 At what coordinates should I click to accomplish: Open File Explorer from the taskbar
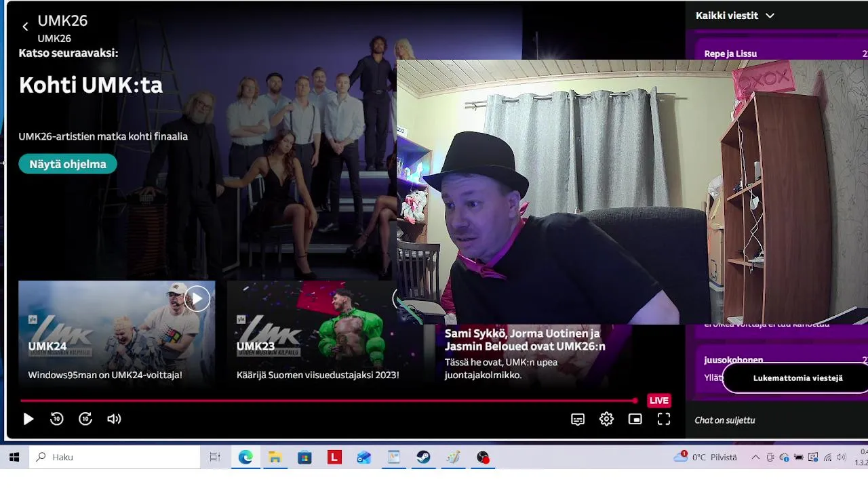tap(275, 457)
